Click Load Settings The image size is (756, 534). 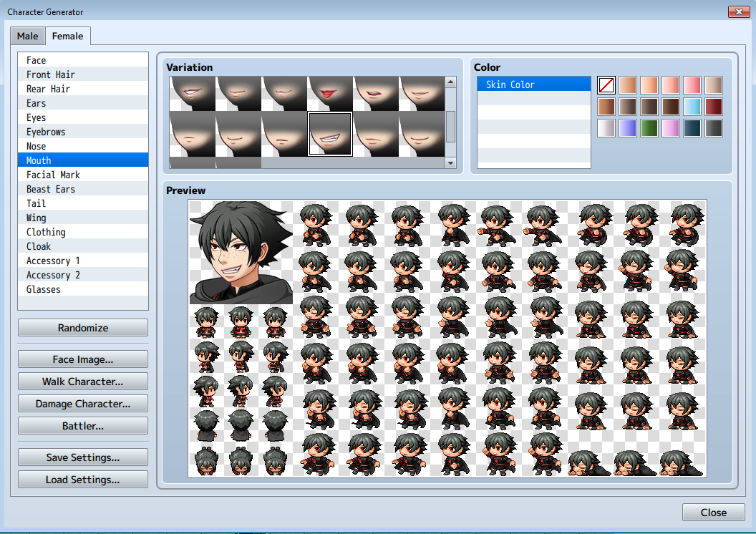pos(82,479)
